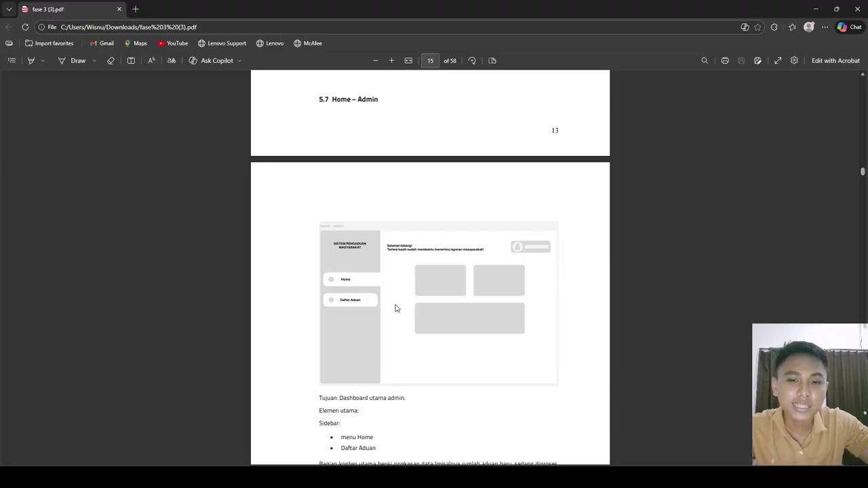This screenshot has height=488, width=868.
Task: Enter full screen mode
Action: click(778, 60)
